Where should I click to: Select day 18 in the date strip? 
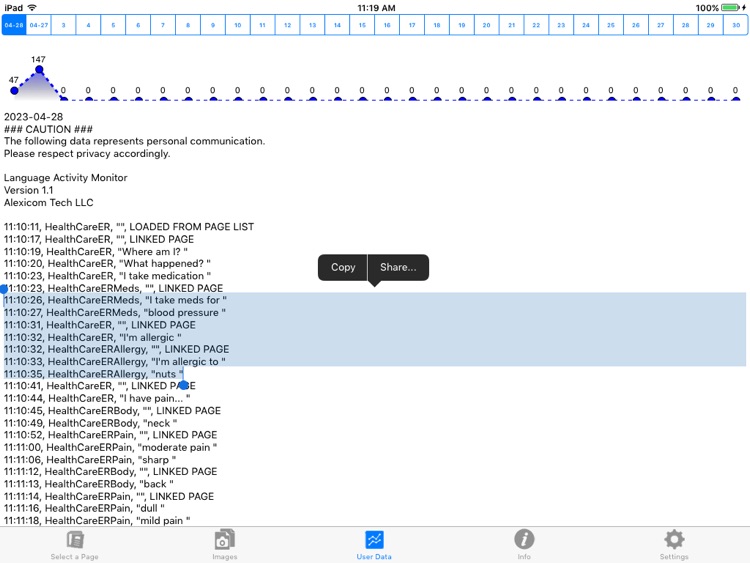[437, 25]
